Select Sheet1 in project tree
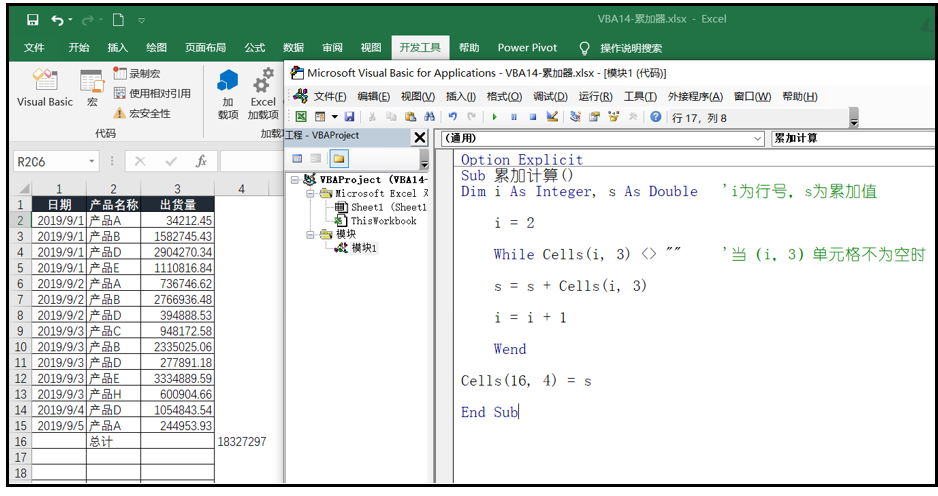938x496 pixels. (380, 207)
